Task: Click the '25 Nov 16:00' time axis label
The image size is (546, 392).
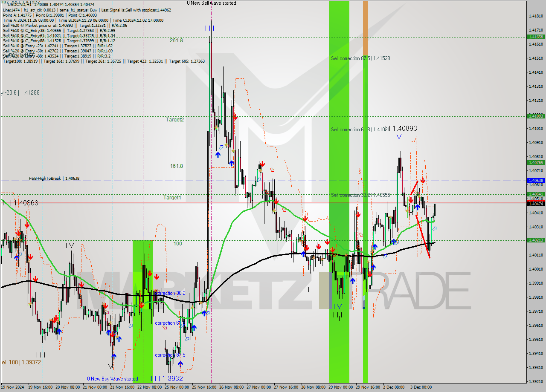Action: point(204,387)
